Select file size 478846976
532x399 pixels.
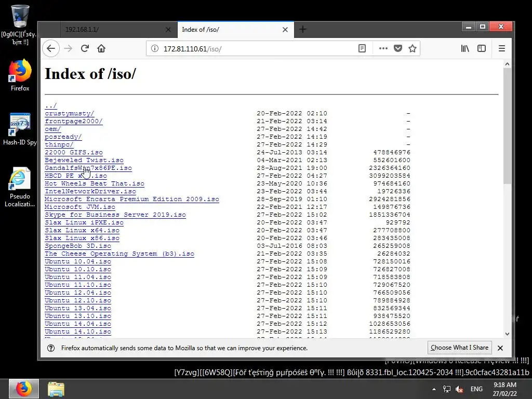392,152
